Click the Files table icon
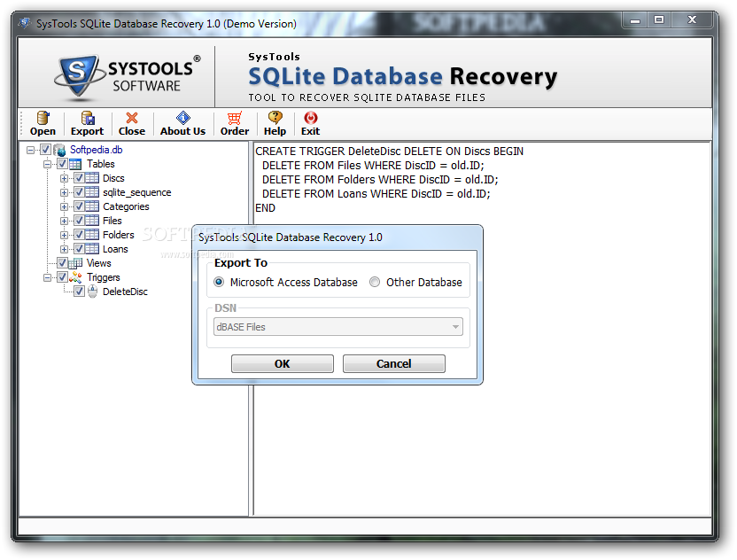737x560 pixels. coord(91,221)
